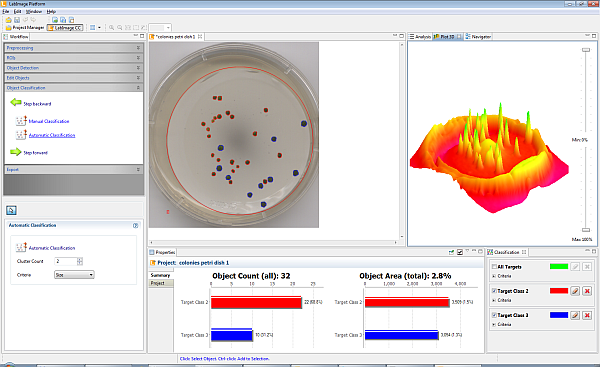The width and height of the screenshot is (600, 367).
Task: Expand the ROIs workflow section
Action: point(74,58)
